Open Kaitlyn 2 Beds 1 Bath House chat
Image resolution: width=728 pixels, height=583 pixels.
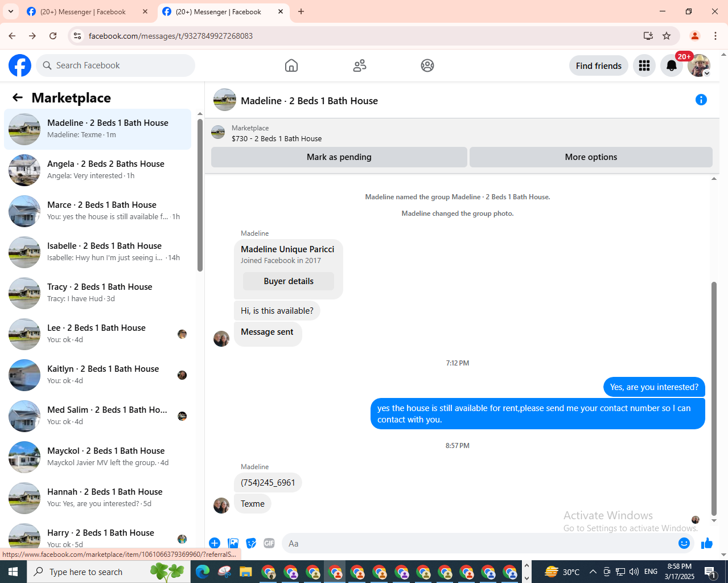pyautogui.click(x=98, y=375)
